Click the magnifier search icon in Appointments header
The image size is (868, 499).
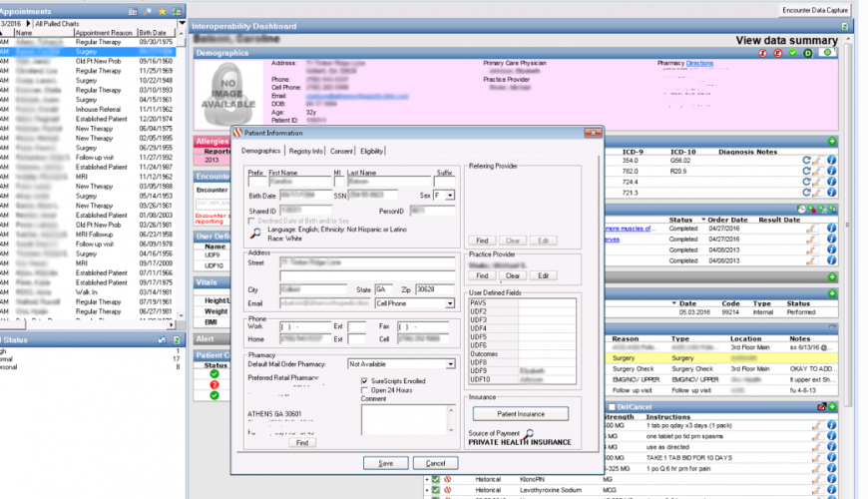point(148,11)
